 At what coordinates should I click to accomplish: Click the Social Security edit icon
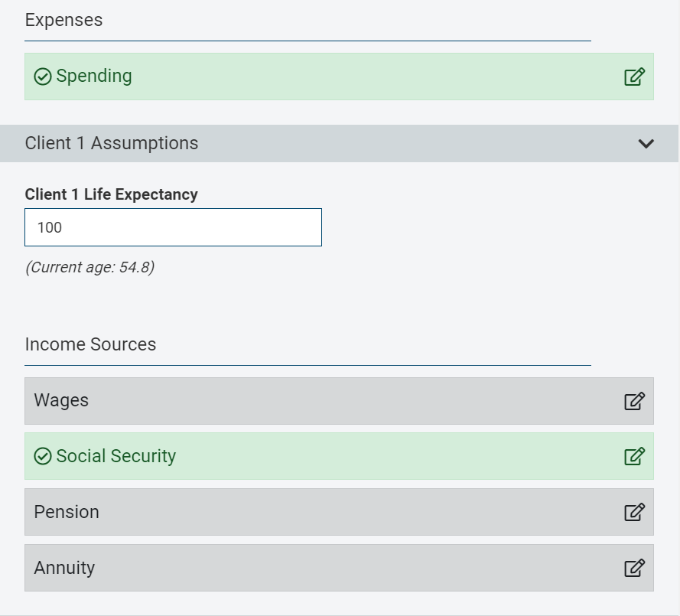click(634, 456)
